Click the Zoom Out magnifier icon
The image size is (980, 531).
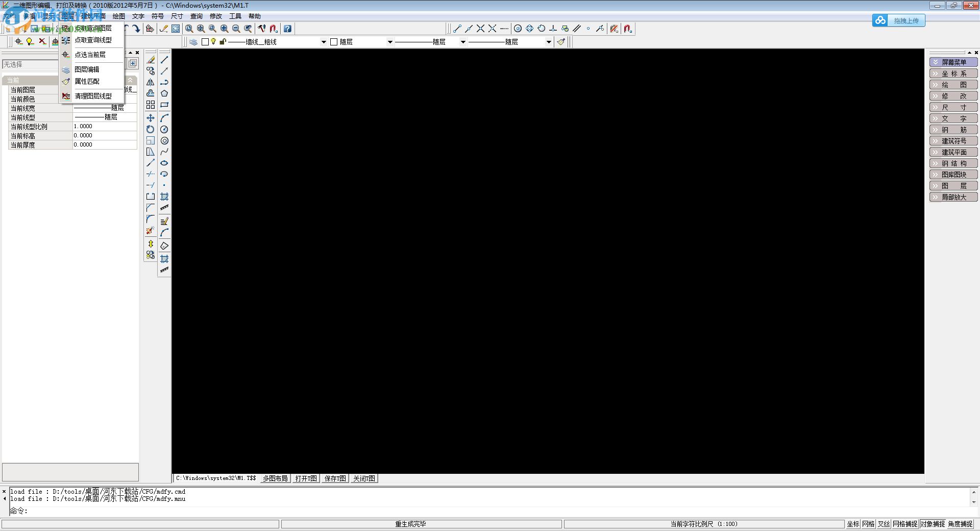click(x=236, y=29)
